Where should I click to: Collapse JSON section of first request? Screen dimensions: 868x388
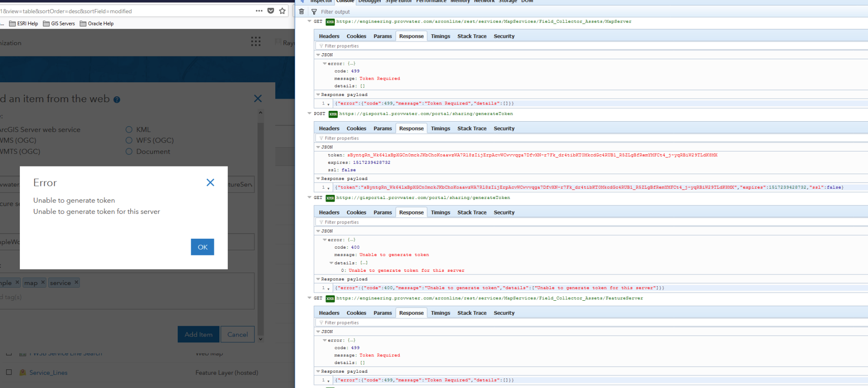point(318,55)
